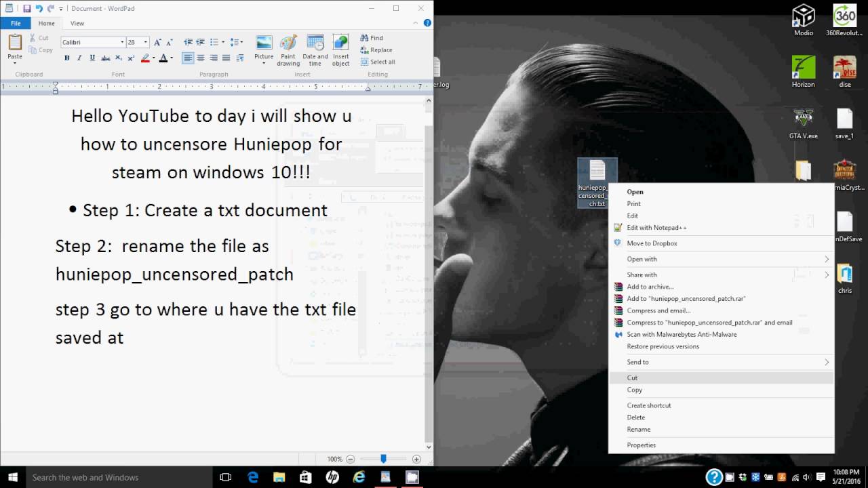The image size is (868, 488).
Task: Toggle Underline formatting
Action: click(92, 58)
